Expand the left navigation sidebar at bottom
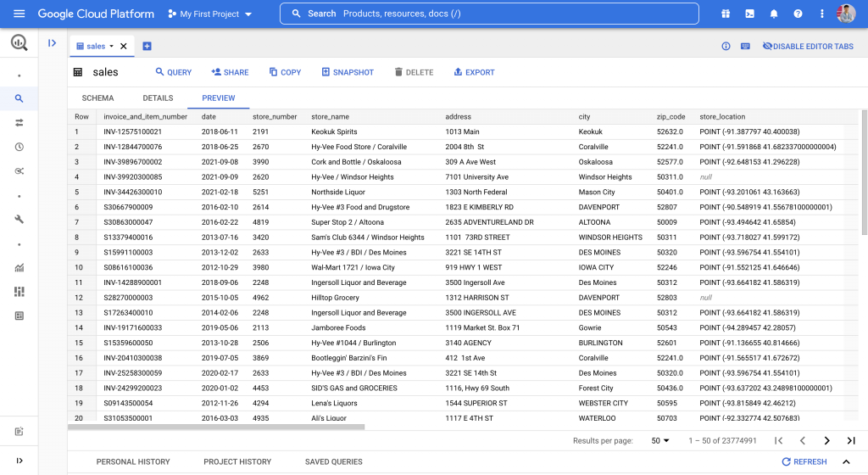Screen dimensions: 868x475 coord(19,461)
